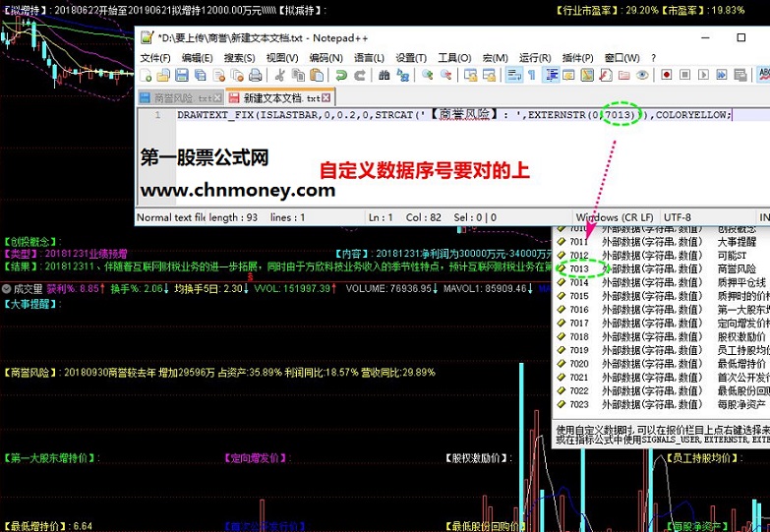The height and width of the screenshot is (532, 770).
Task: Open the Function List panel icon
Action: click(606, 75)
